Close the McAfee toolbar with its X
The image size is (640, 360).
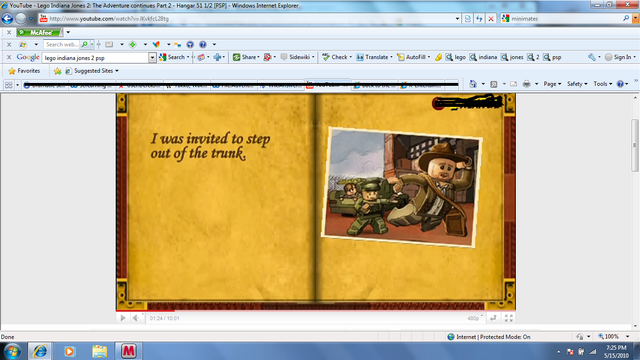[x=9, y=32]
